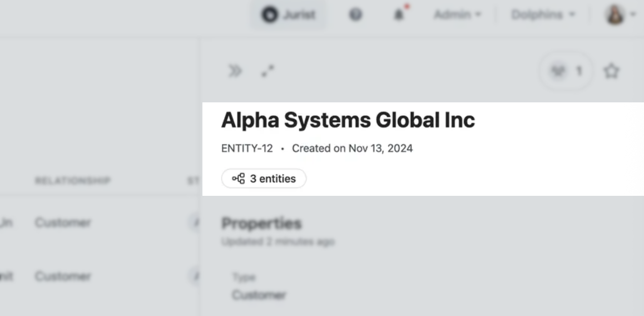
Task: Click Customer in the second table row
Action: 63,276
